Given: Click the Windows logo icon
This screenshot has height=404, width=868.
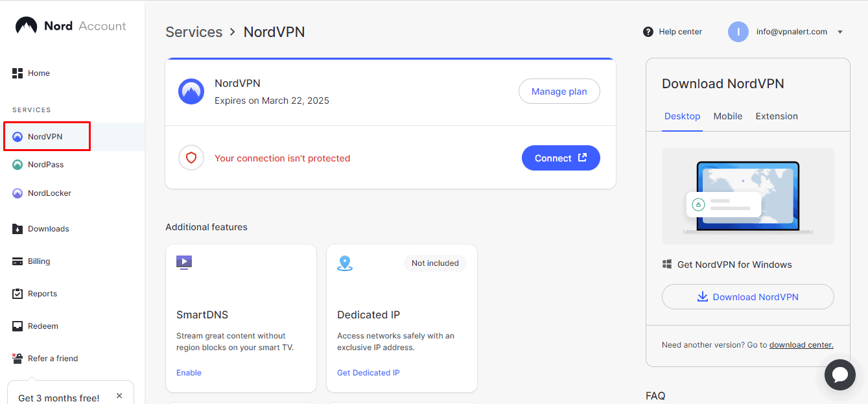Looking at the screenshot, I should pyautogui.click(x=667, y=265).
